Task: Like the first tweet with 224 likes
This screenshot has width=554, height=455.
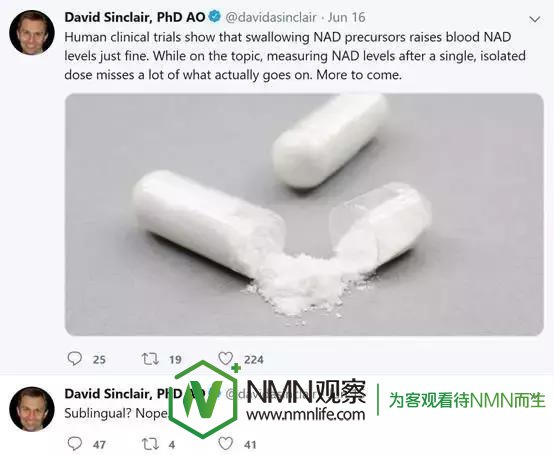Action: point(226,359)
